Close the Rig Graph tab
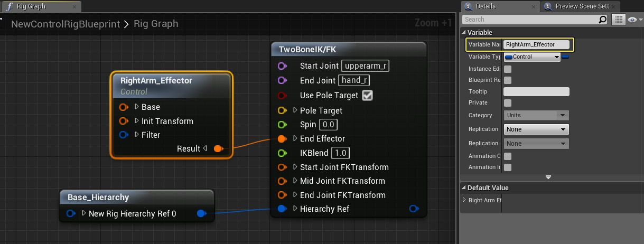Screen dimensions: 644x244 [74, 6]
